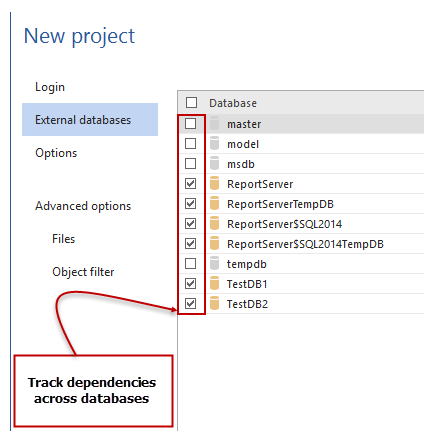Click the ReportServer$SQL2014 database icon

[x=215, y=223]
